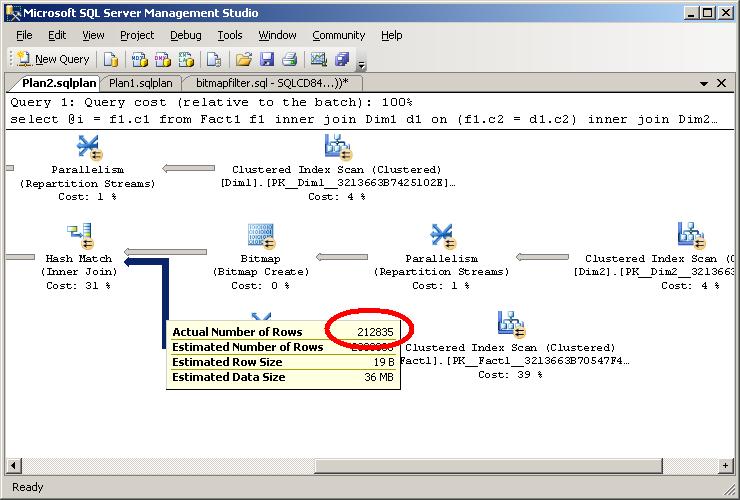Switch to the Plan2.sqlplan tab
The height and width of the screenshot is (500, 740).
click(59, 83)
